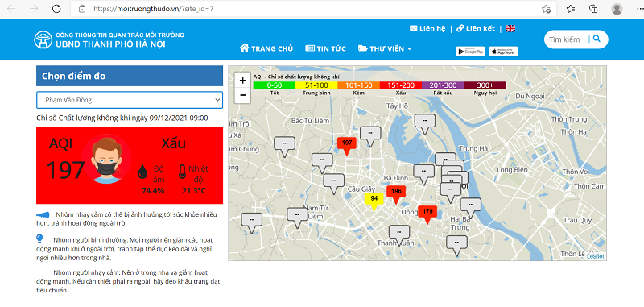The height and width of the screenshot is (307, 644).
Task: Switch language with the UK flag icon
Action: [x=510, y=28]
